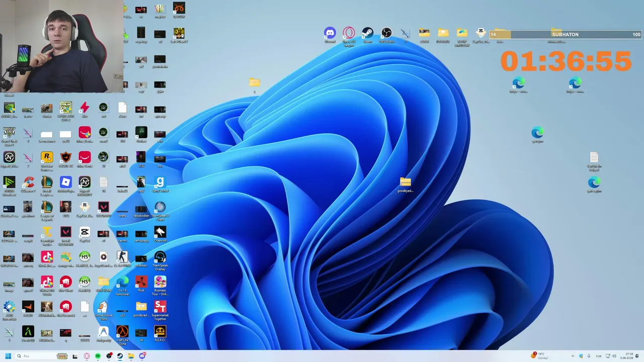
Task: Select the ZAFER folder on the desktop
Action: click(x=424, y=35)
